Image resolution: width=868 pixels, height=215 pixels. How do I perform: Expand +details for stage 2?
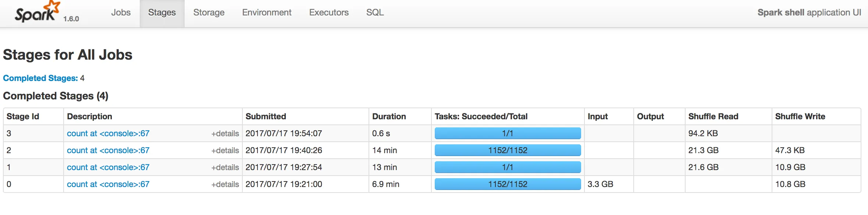[225, 151]
